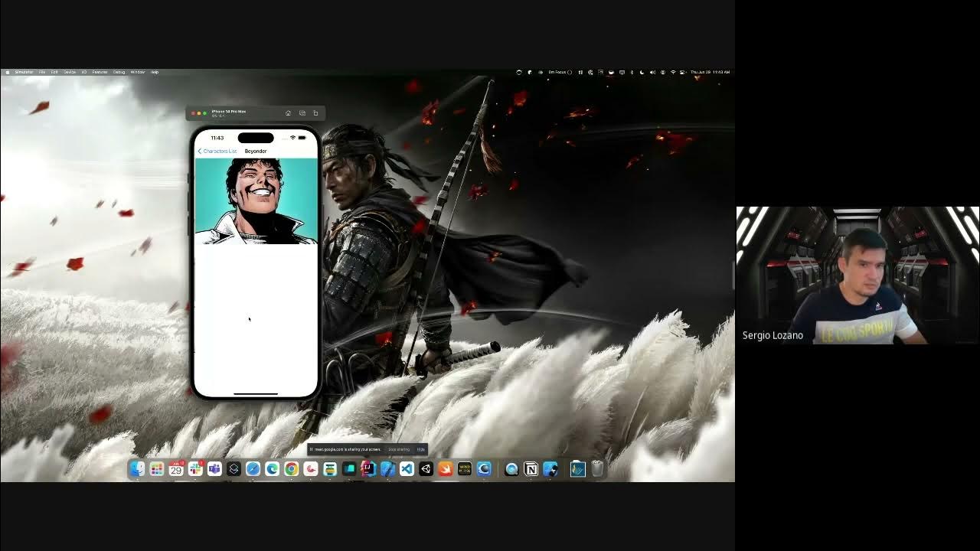Rotate the simulator device

(315, 113)
